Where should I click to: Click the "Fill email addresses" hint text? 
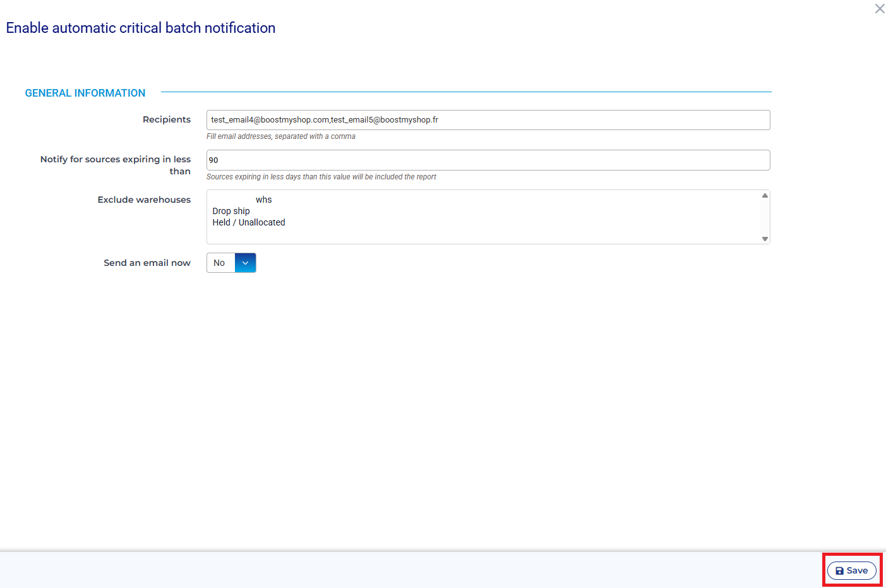coord(281,136)
